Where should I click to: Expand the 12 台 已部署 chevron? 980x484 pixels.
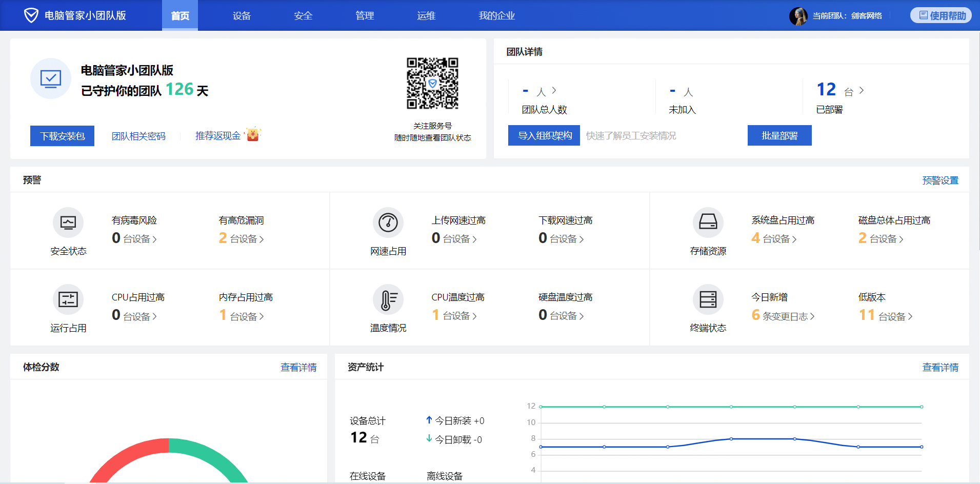point(862,90)
